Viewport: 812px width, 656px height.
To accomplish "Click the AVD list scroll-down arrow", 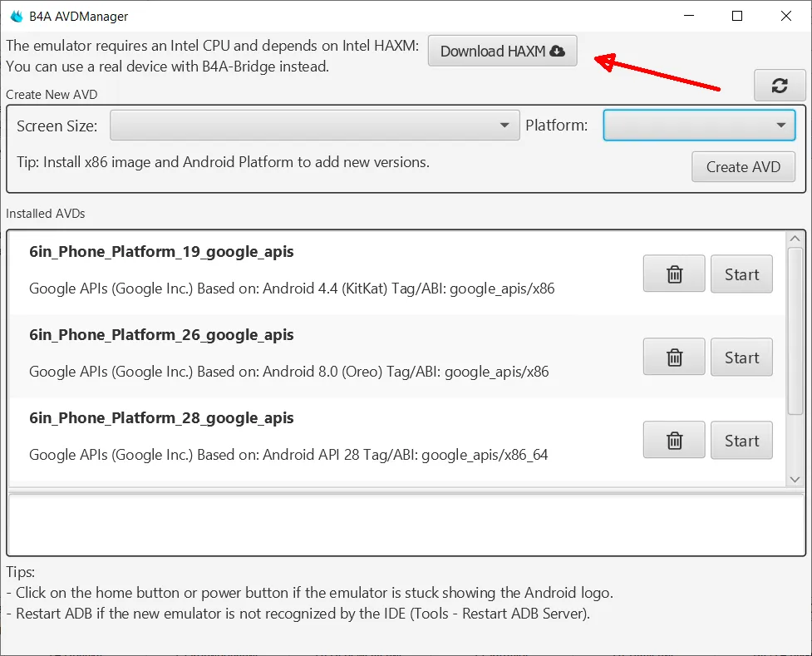I will click(x=795, y=480).
